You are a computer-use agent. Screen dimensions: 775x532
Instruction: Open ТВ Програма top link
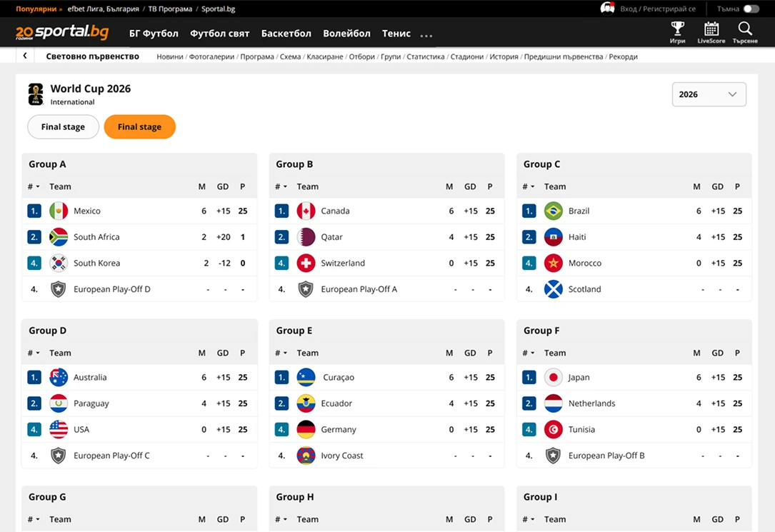(170, 9)
